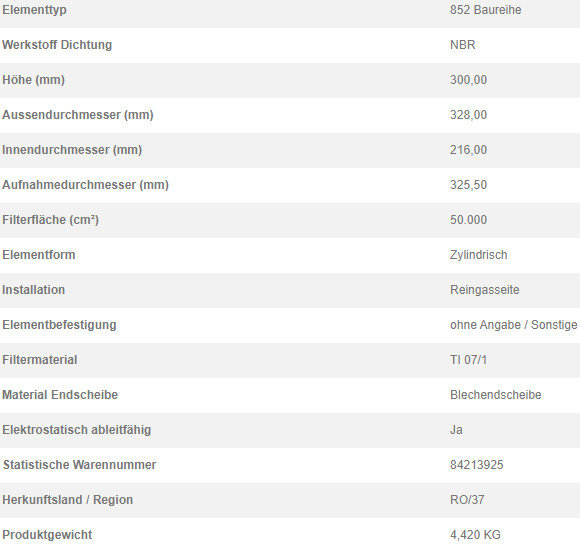Click the 325,50 Aufnahmedurchmesser value
Screen dimensions: 580x545
pyautogui.click(x=468, y=185)
